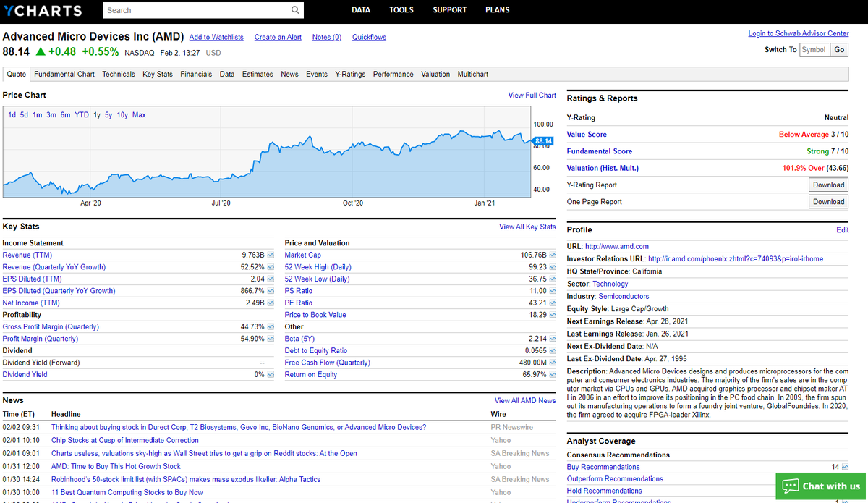The image size is (868, 503).
Task: Open the 'Chip Stocks at Cusp' headline
Action: (x=125, y=440)
